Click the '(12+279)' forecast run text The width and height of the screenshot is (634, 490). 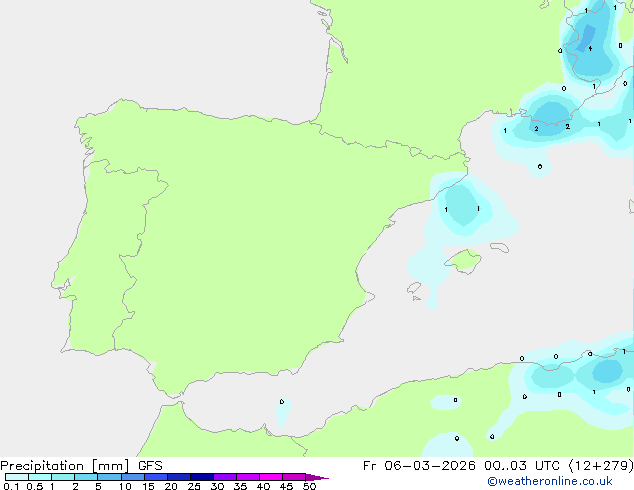pos(601,466)
